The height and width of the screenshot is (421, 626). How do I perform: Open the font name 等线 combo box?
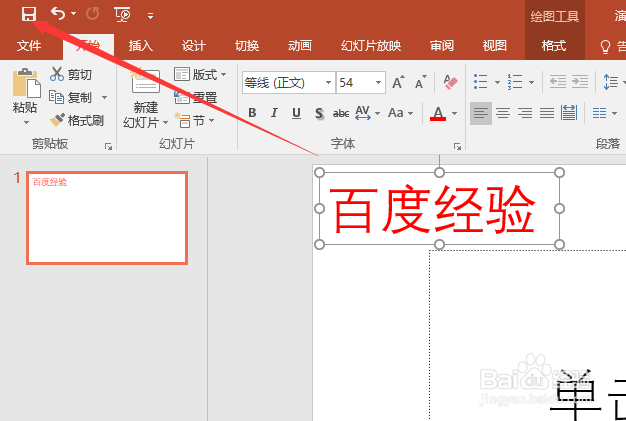coord(288,83)
